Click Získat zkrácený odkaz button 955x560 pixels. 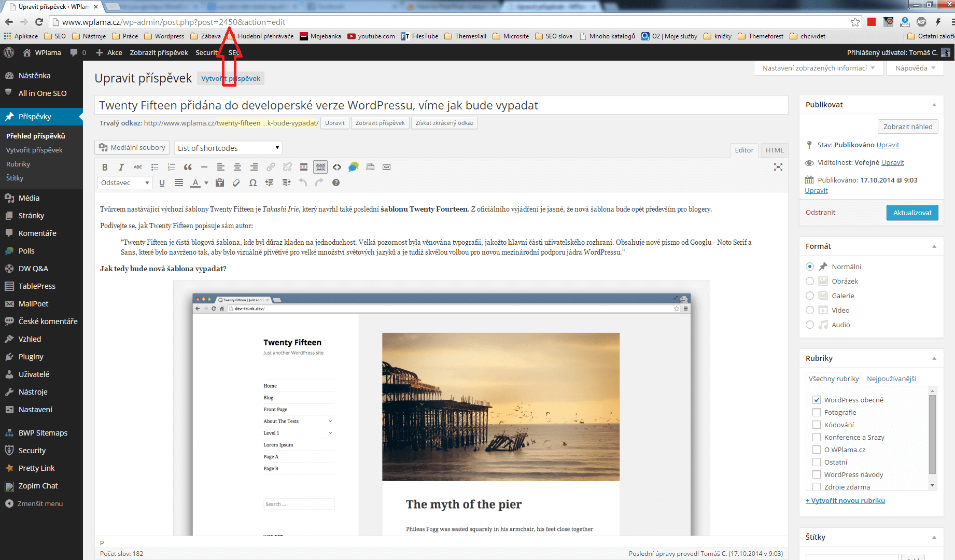444,123
